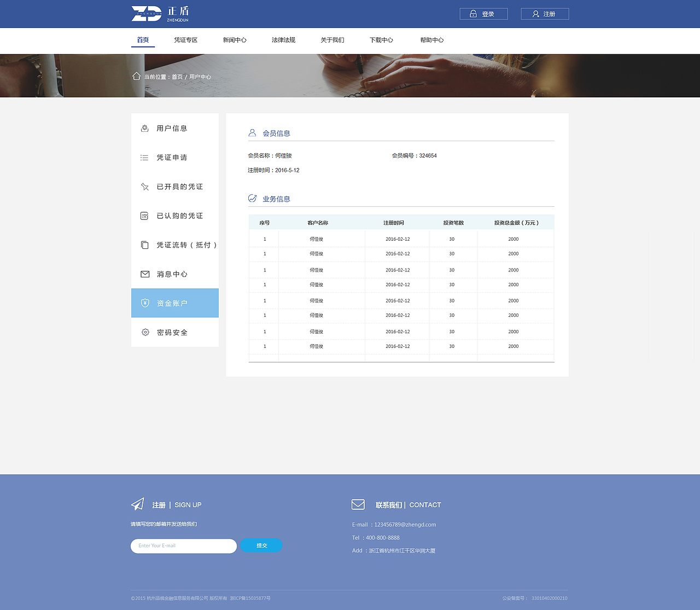Open 凭证申请 via its list icon
The height and width of the screenshot is (610, 700).
[144, 158]
